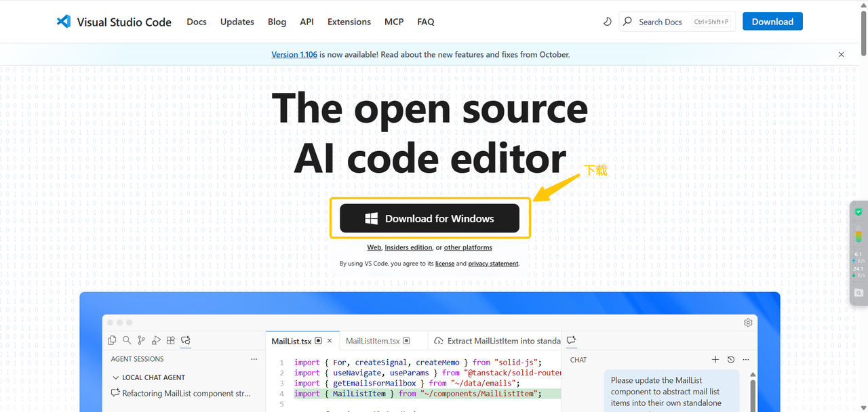Click the green shield icon on the side widget
The height and width of the screenshot is (412, 868).
click(x=859, y=212)
